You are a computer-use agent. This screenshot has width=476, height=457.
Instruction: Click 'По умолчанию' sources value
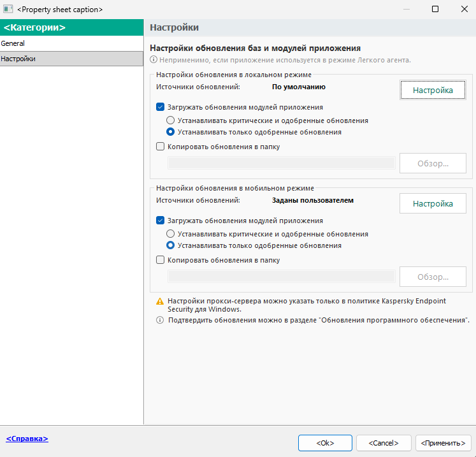click(x=299, y=87)
